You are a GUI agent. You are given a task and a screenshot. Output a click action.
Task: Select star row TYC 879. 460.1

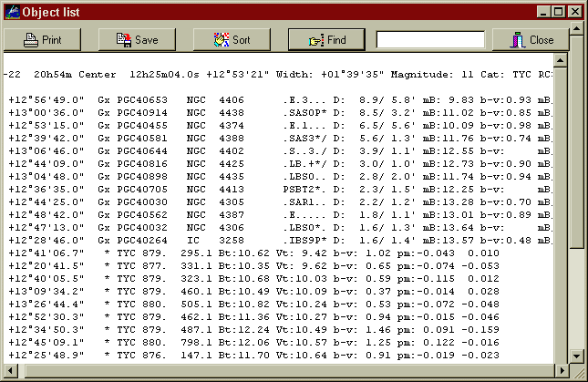click(x=279, y=291)
